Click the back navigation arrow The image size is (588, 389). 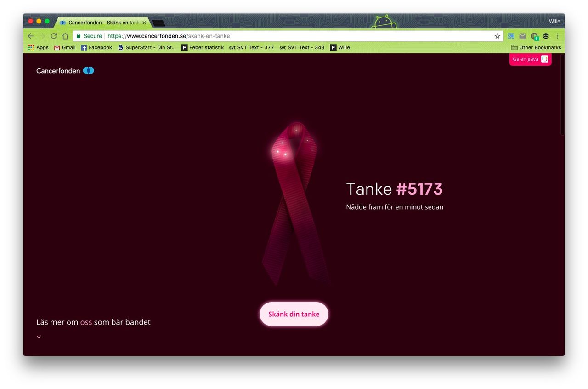click(31, 36)
